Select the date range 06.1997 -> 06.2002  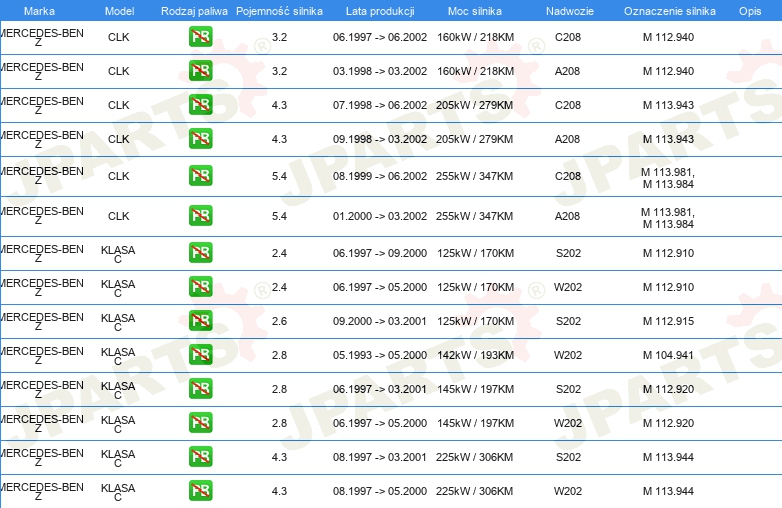pos(380,37)
